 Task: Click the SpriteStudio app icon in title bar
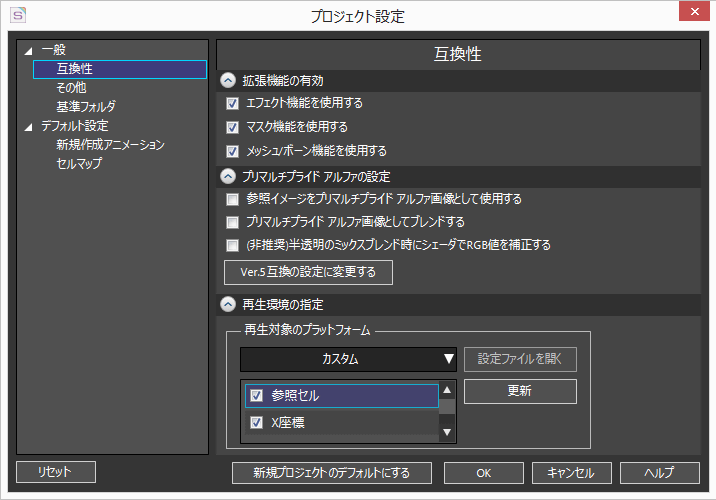18,15
